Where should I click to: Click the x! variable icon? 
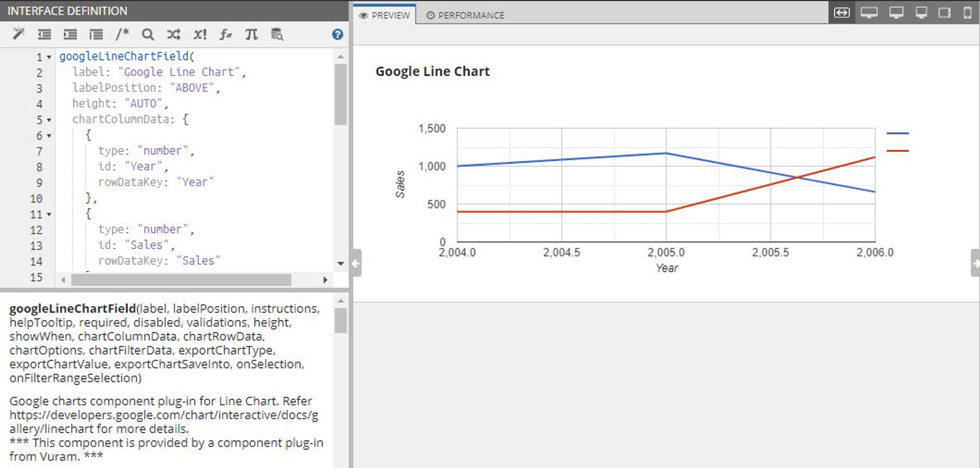click(x=200, y=35)
